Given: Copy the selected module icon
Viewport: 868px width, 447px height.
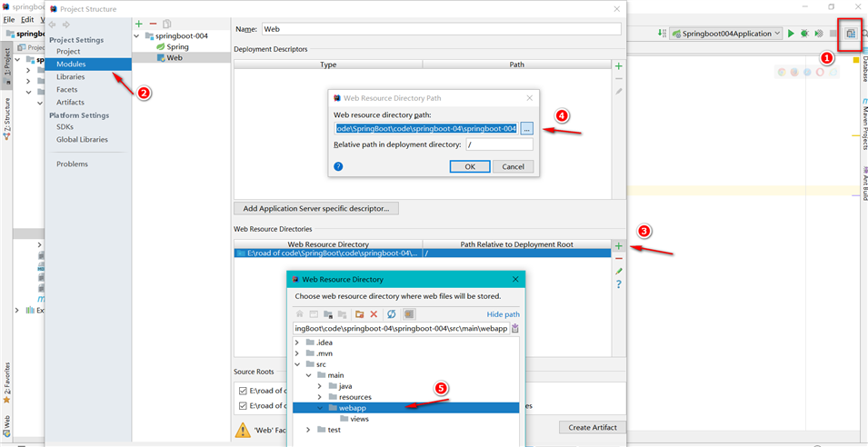Looking at the screenshot, I should (x=167, y=24).
